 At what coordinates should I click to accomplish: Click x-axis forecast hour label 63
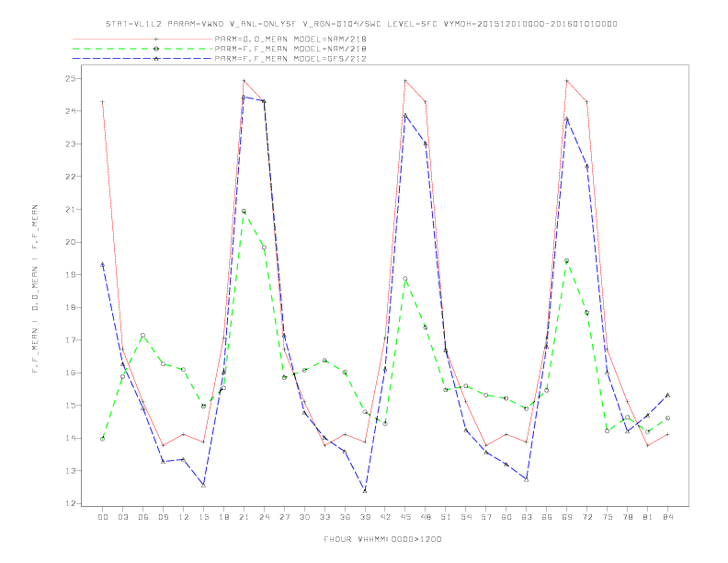point(527,517)
